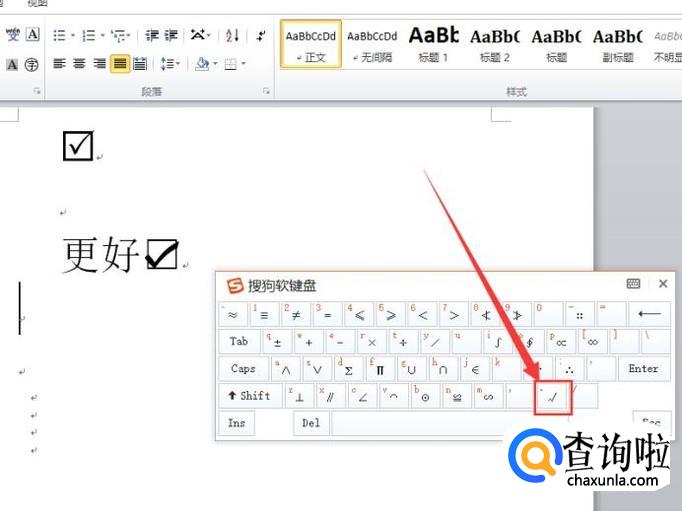Close the Sogou soft keyboard
The height and width of the screenshot is (511, 682).
click(x=663, y=284)
